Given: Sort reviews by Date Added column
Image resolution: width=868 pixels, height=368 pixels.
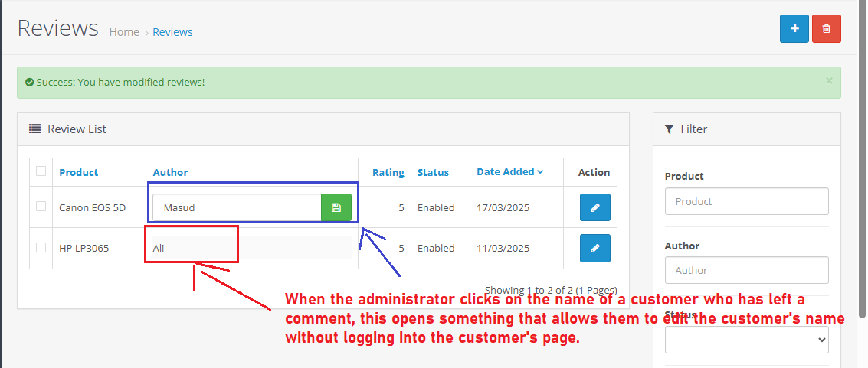Looking at the screenshot, I should [509, 172].
